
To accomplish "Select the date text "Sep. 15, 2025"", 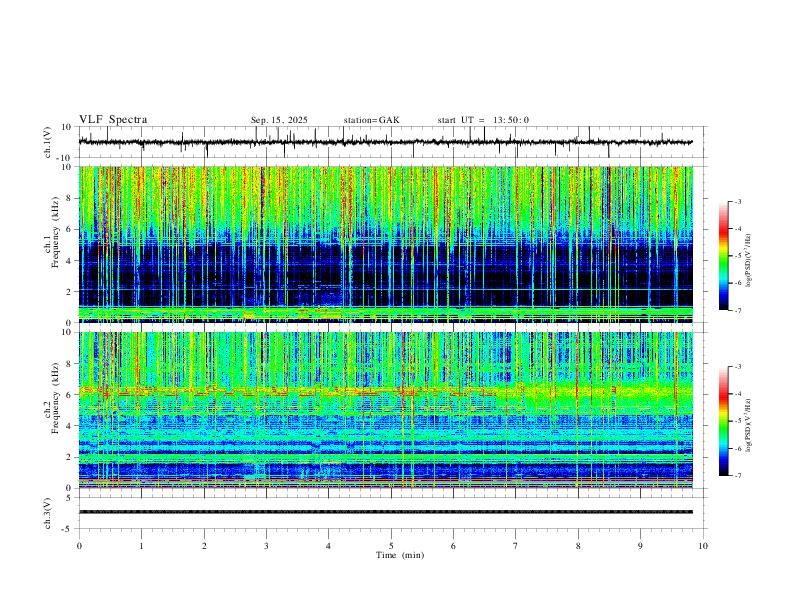I will [279, 120].
